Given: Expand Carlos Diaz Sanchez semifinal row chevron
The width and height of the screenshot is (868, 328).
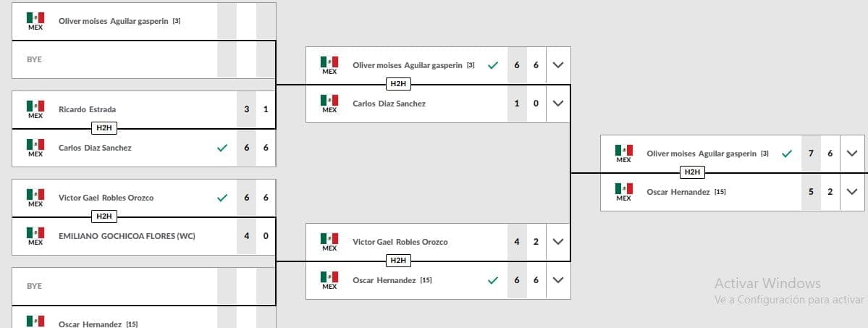Looking at the screenshot, I should [x=557, y=104].
